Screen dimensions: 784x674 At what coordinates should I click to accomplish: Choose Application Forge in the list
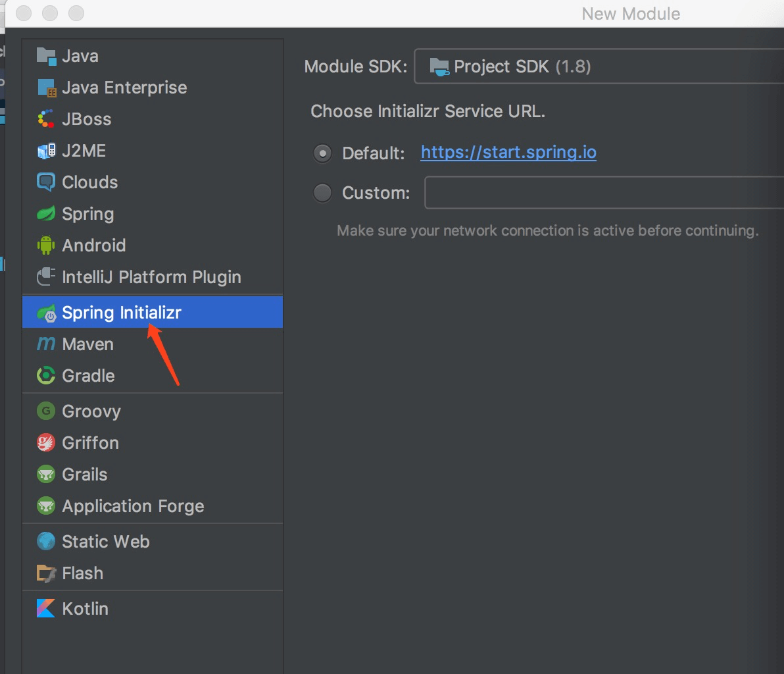pos(133,506)
